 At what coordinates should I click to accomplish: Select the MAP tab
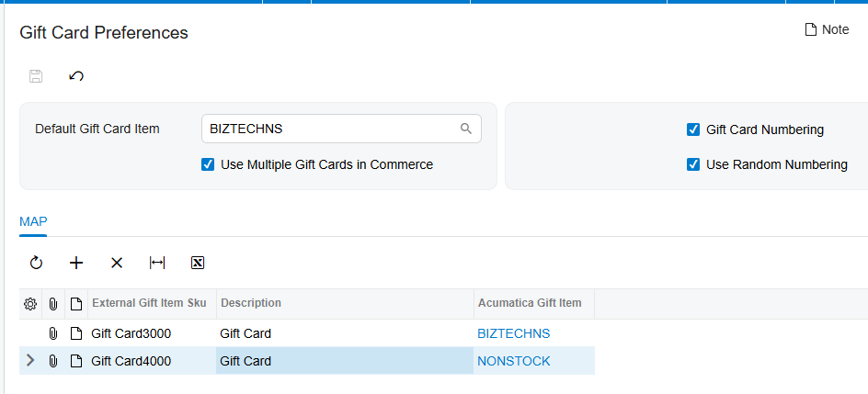[33, 221]
